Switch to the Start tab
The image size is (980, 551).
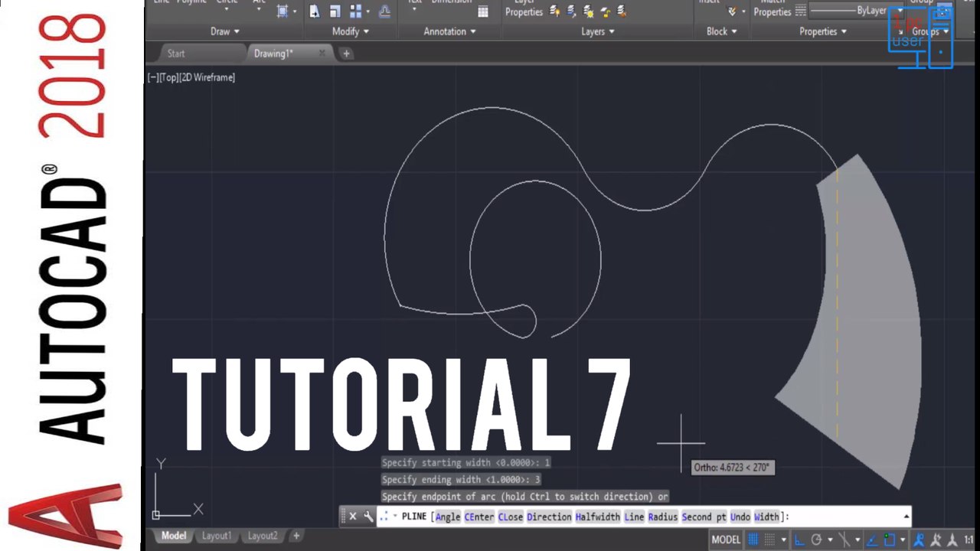(176, 54)
